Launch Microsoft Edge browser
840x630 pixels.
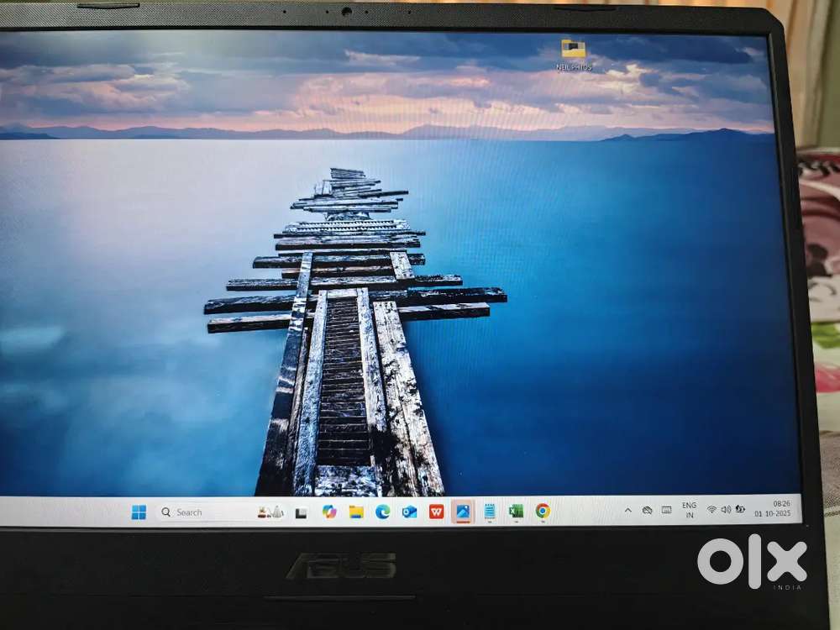[382, 512]
